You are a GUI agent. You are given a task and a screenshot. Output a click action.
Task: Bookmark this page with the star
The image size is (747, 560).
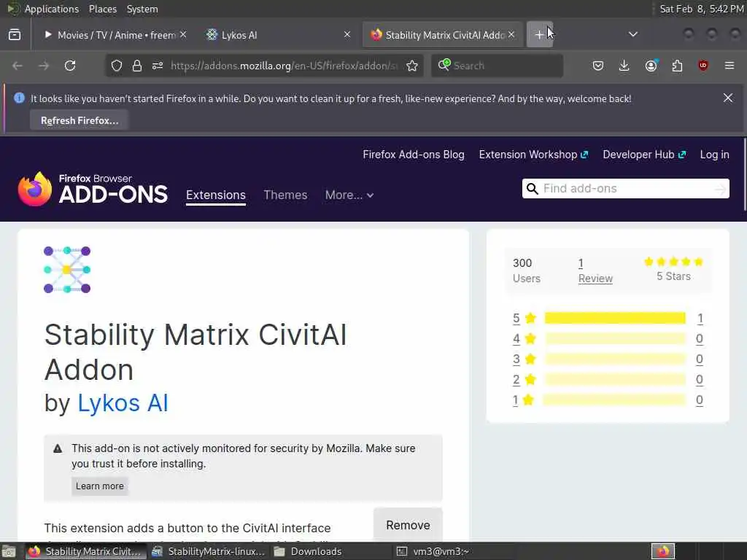click(x=412, y=66)
